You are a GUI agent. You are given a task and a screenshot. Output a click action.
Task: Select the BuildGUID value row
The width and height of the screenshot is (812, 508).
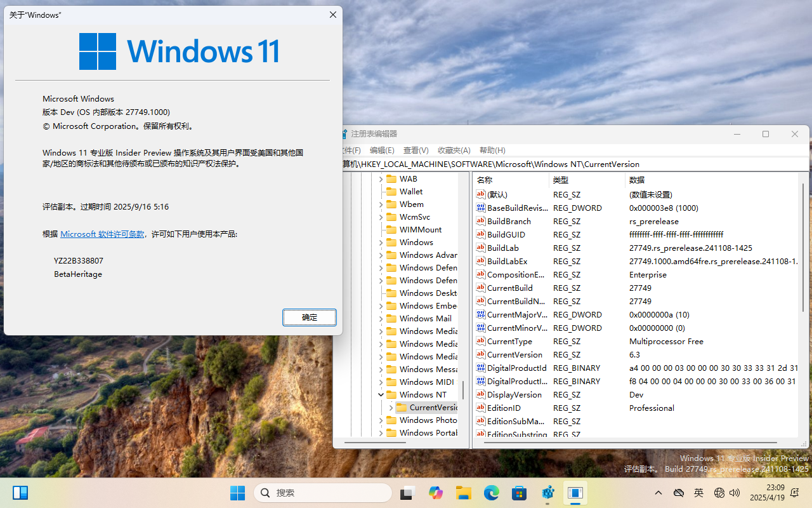tap(637, 234)
